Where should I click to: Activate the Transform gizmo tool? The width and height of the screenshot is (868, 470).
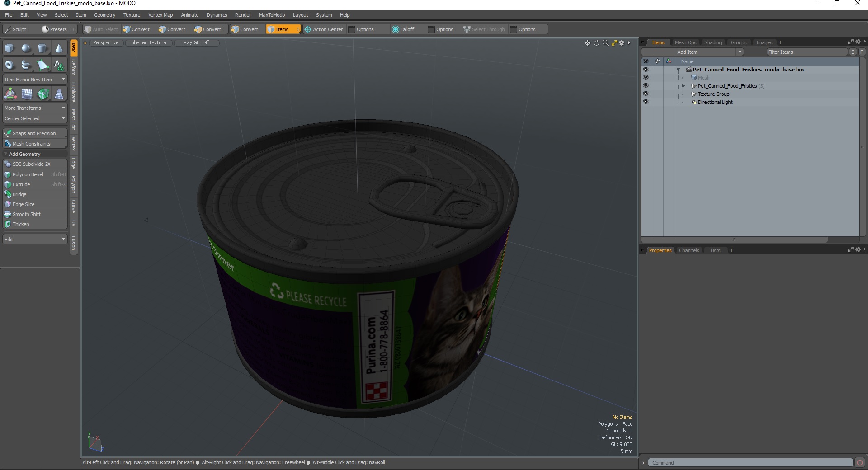[10, 94]
